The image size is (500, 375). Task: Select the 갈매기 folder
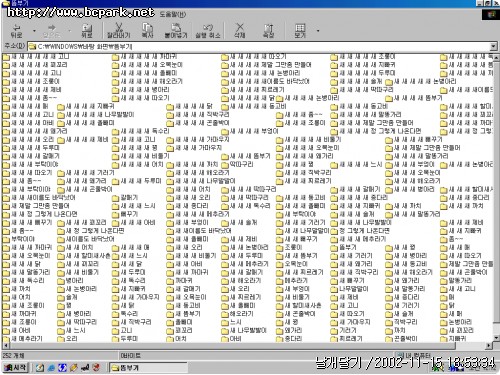coord(125,197)
